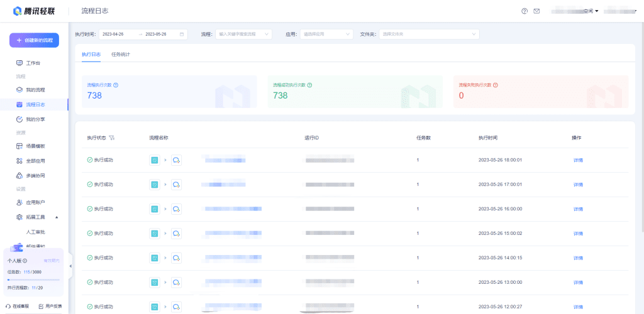Click the info icon beside 个人版

[x=25, y=260]
